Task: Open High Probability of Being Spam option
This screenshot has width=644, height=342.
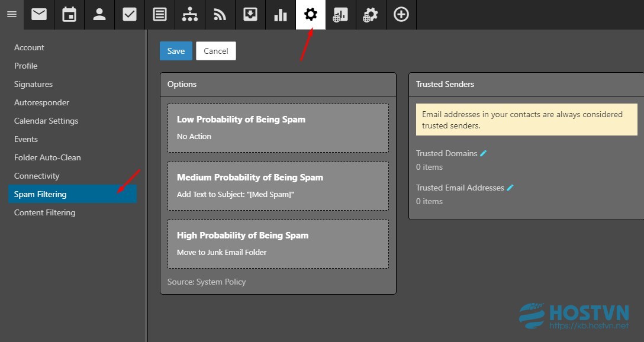Action: click(x=278, y=244)
